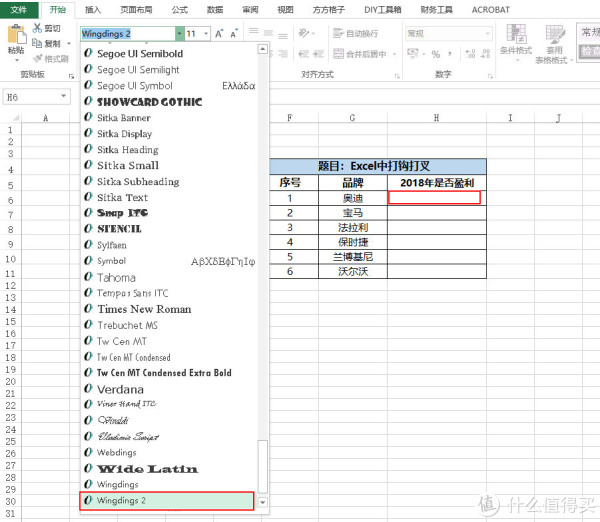Click the middle align icon
600x522 pixels.
tap(269, 34)
